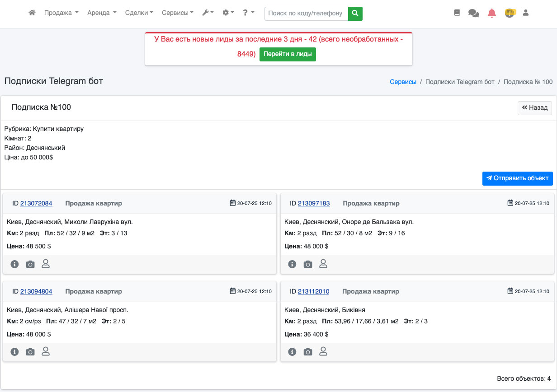Expand the Аренда dropdown menu
This screenshot has width=557, height=392.
[x=102, y=13]
